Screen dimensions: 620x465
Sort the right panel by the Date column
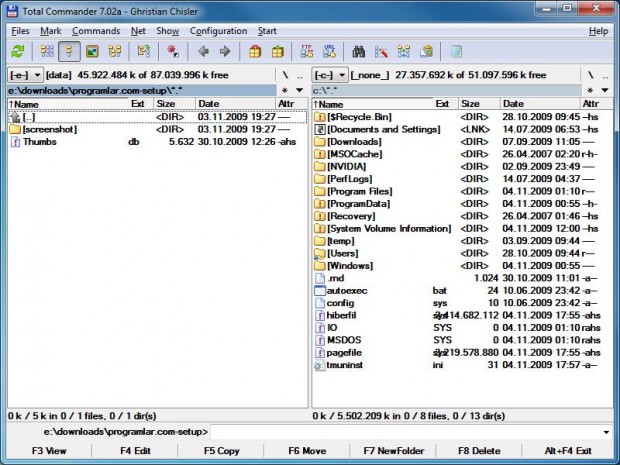click(x=540, y=104)
